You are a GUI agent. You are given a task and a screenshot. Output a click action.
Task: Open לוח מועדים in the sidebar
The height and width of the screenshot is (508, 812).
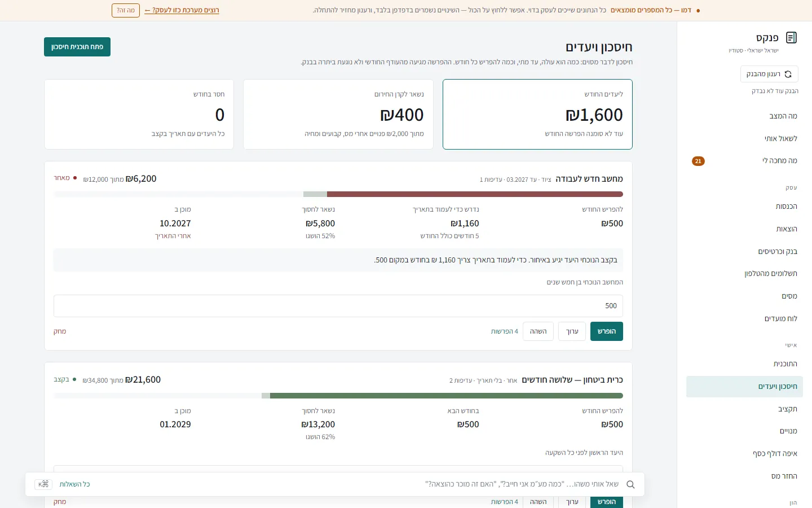click(744, 319)
